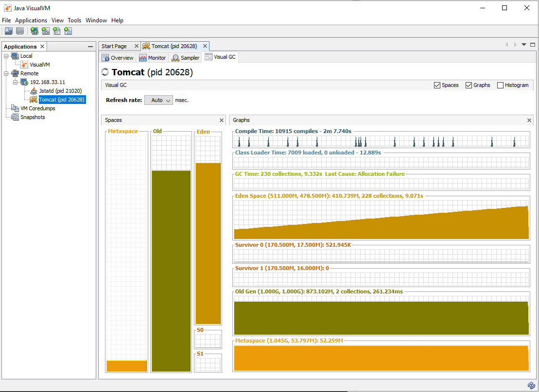
Task: Toggle the Graphs checkbox
Action: 469,85
